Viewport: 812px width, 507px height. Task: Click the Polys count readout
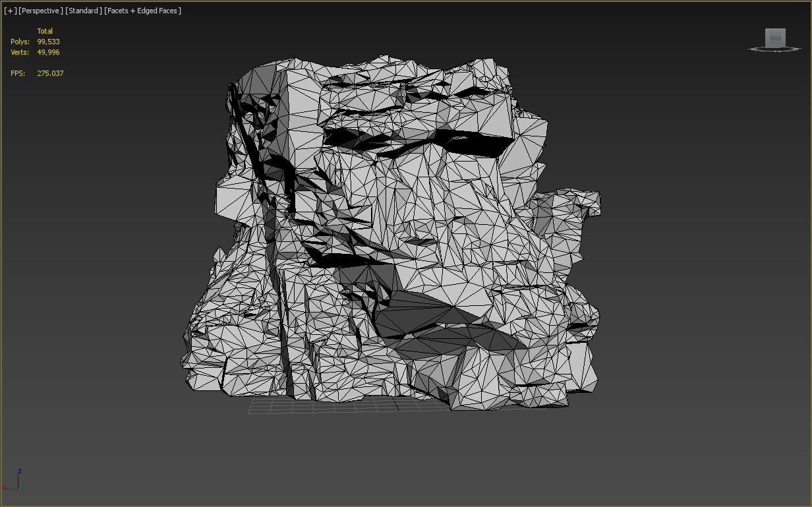click(x=49, y=41)
